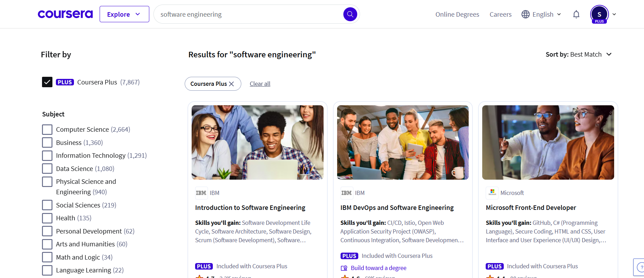Click the blue search magnifier button

tap(350, 14)
